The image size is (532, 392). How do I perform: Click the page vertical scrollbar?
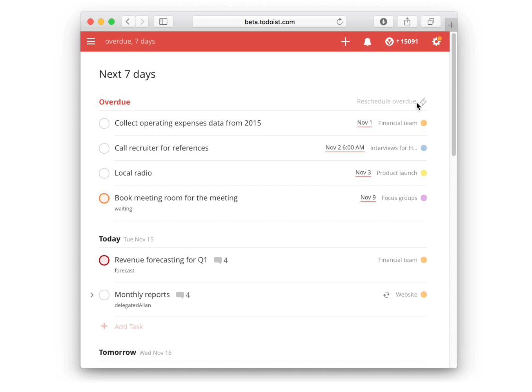[x=454, y=94]
